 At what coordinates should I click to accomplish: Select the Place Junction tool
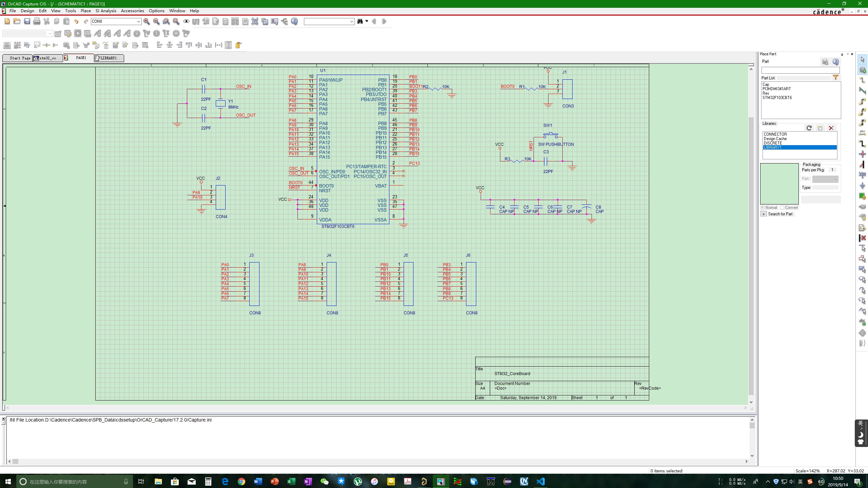[x=863, y=154]
